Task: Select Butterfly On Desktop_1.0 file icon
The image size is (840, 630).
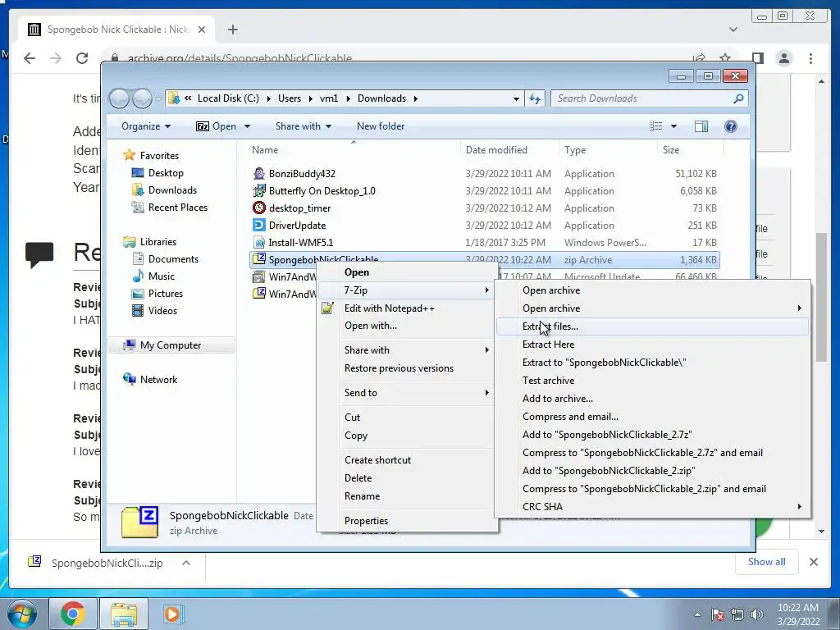Action: [259, 190]
